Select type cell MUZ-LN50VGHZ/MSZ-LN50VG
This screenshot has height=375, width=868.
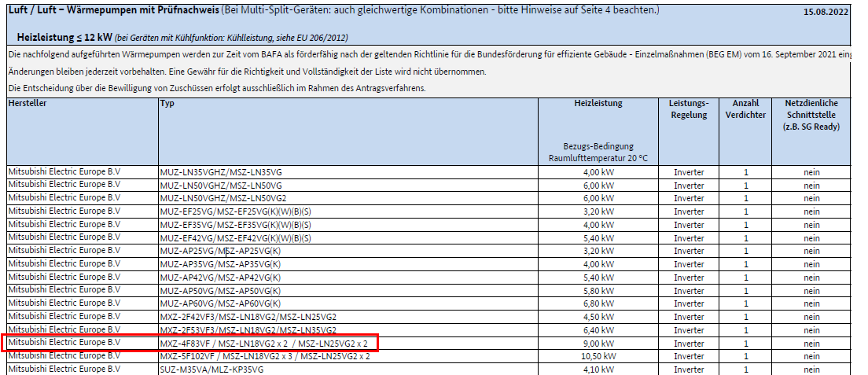(x=348, y=185)
